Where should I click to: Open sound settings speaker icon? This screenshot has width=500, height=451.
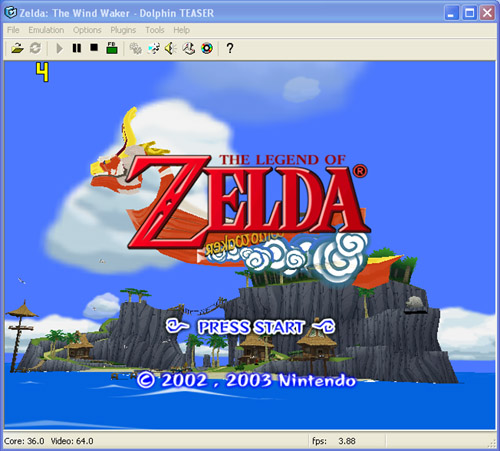[x=171, y=49]
